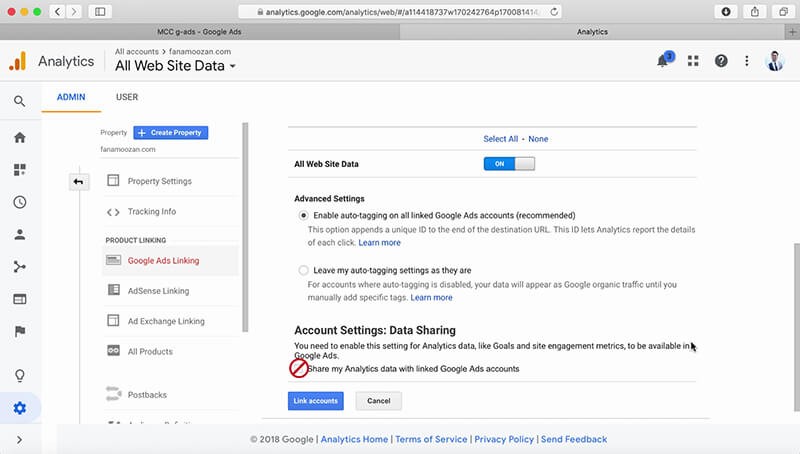Viewport: 800px width, 454px height.
Task: Open the three-dot more options menu
Action: [x=746, y=61]
